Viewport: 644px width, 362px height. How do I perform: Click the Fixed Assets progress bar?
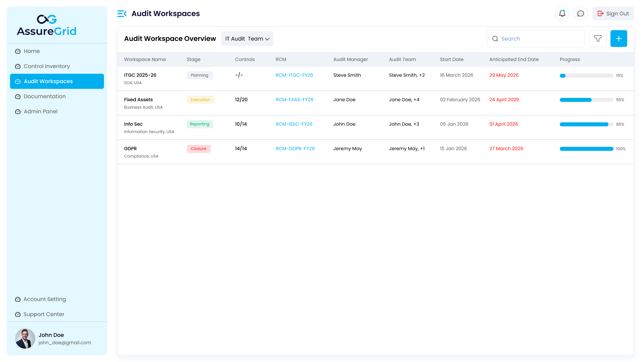(x=586, y=100)
